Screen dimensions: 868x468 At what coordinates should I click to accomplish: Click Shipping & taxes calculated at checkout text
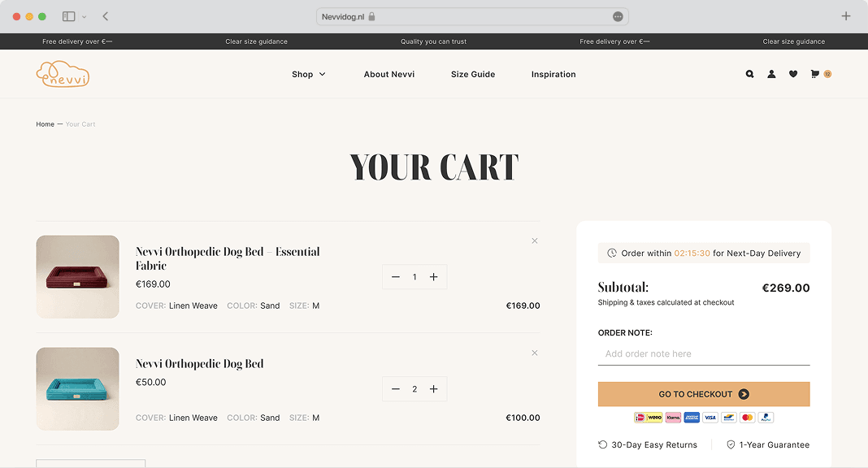coord(666,302)
